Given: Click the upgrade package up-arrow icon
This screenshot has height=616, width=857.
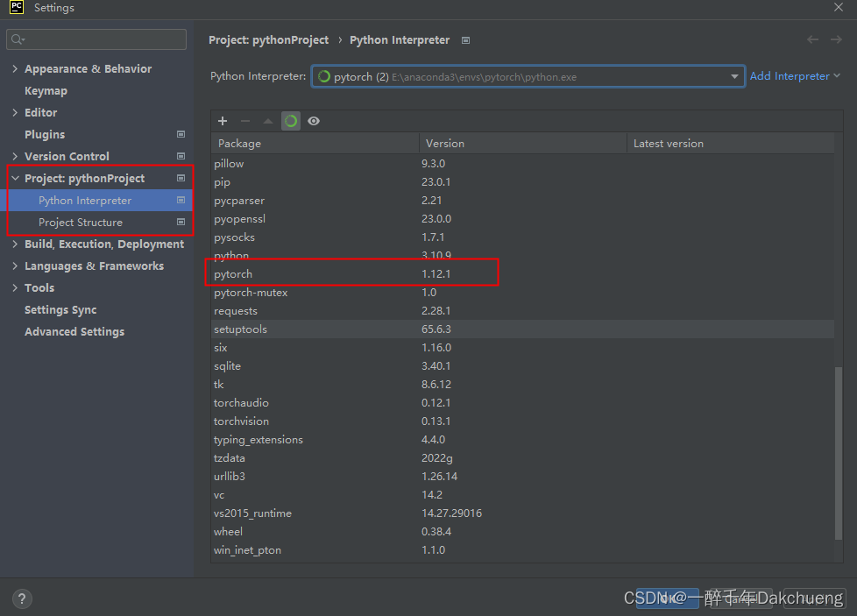Looking at the screenshot, I should point(268,121).
